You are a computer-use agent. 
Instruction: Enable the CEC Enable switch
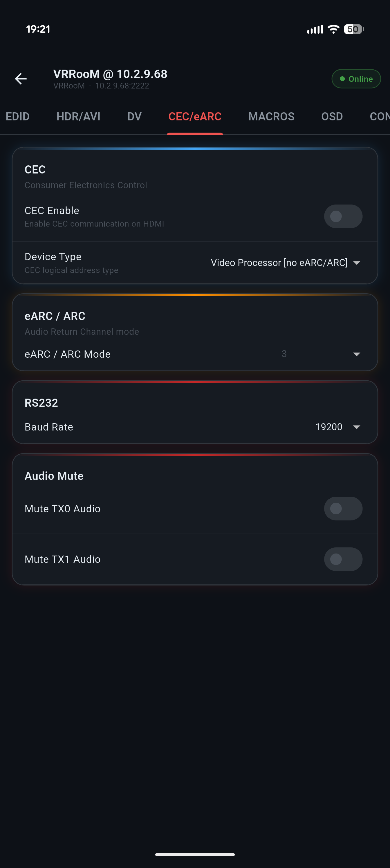[343, 216]
